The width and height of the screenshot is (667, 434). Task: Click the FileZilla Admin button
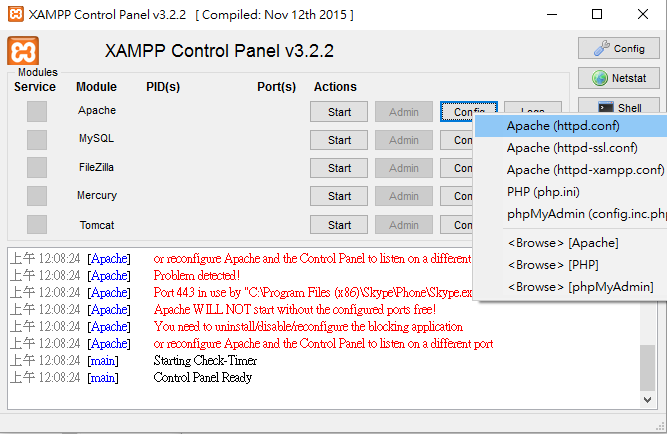coord(404,168)
